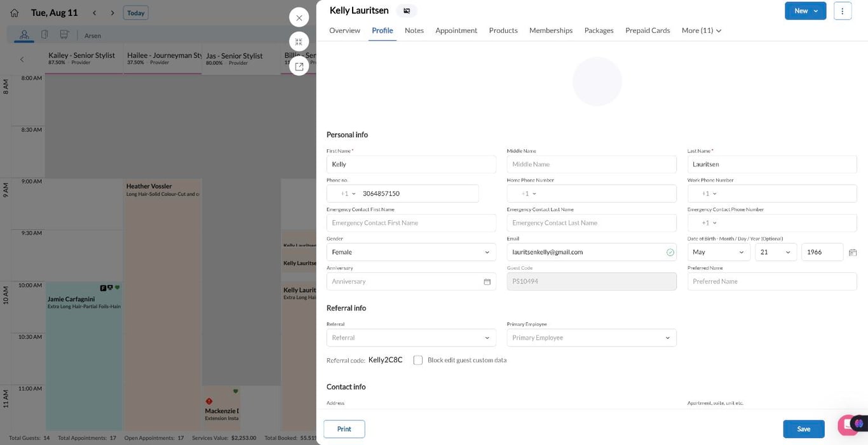Viewport: 868px width, 445px height.
Task: Select the room view icon
Action: pyautogui.click(x=44, y=35)
